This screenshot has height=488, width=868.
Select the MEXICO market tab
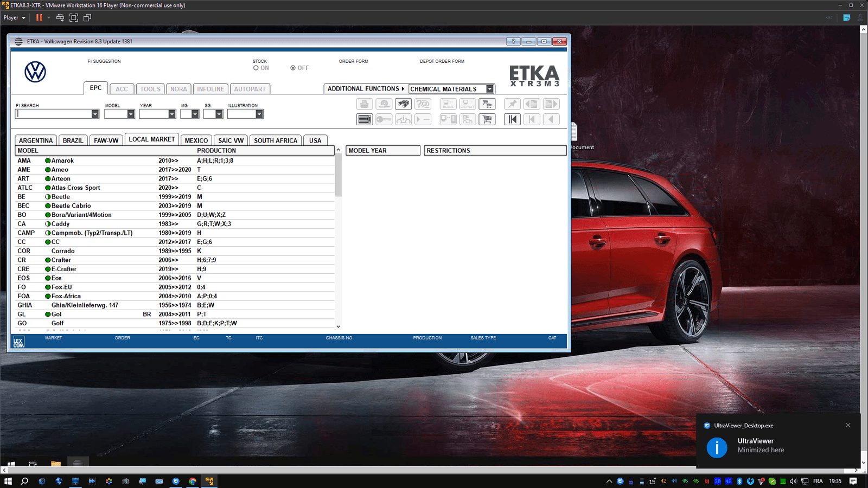click(196, 140)
